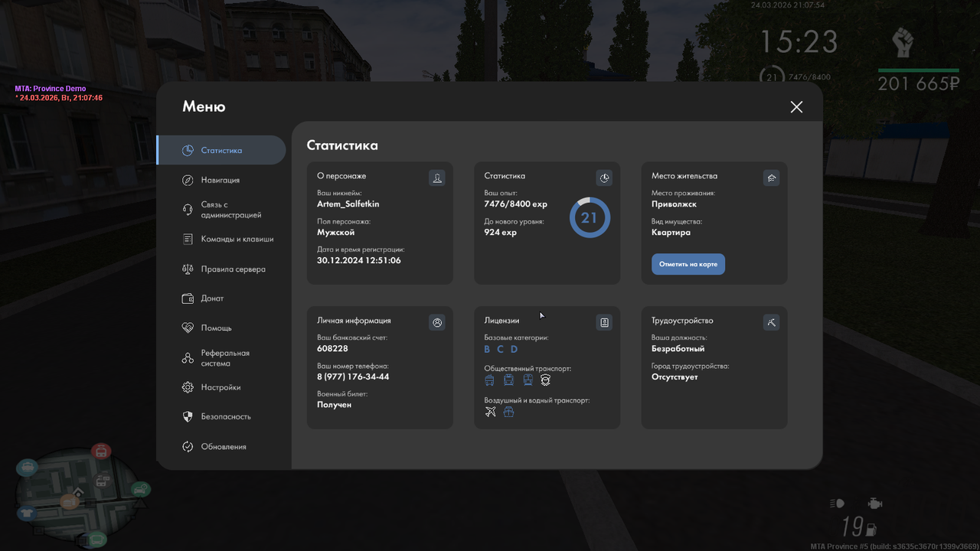Click the headset icon beside Связь с администрацией

[x=188, y=210]
